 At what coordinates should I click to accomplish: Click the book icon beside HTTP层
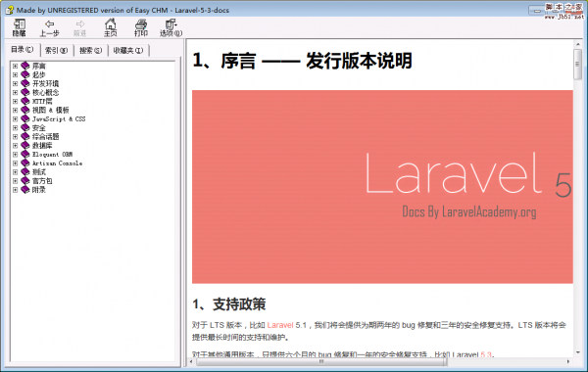click(25, 102)
